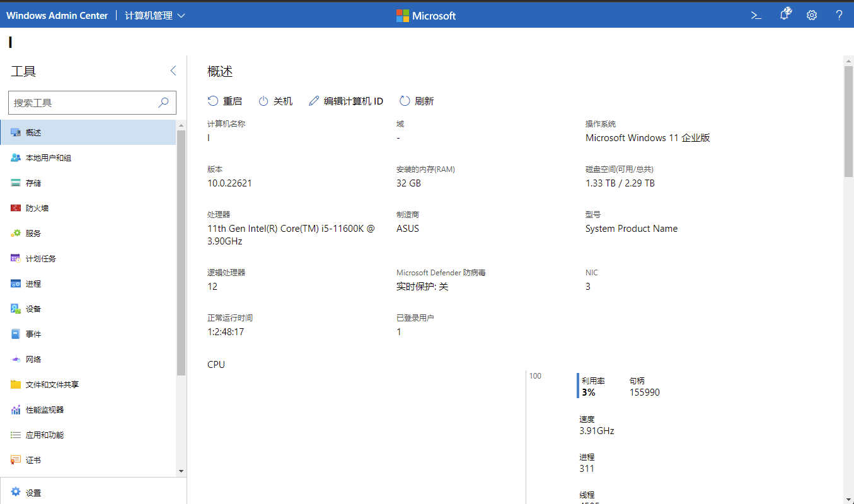This screenshot has width=854, height=504.
Task: Collapse the Tools panel chevron
Action: [173, 71]
